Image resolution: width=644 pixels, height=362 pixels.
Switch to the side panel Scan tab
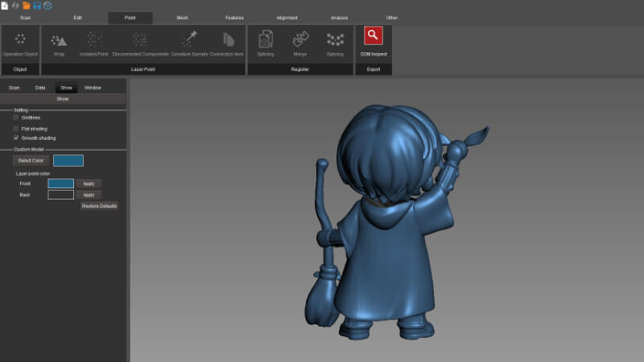[x=14, y=88]
